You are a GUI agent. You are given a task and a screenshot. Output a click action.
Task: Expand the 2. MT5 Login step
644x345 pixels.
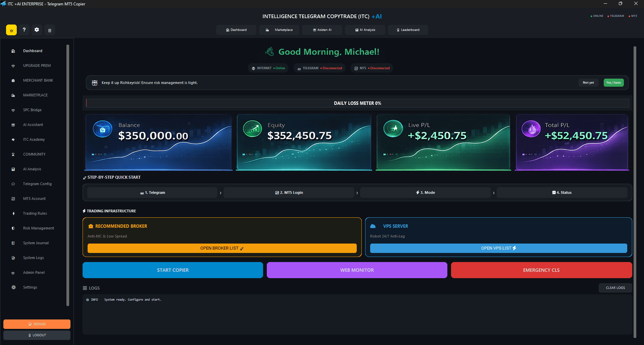[289, 192]
